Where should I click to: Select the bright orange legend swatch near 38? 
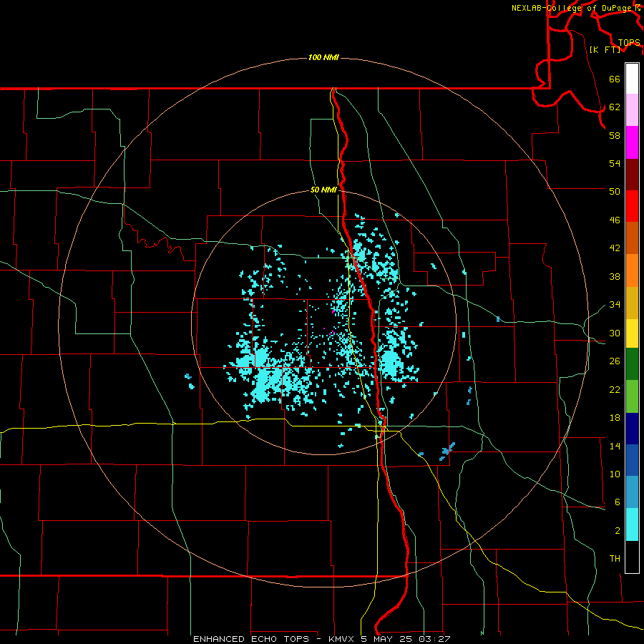[x=632, y=270]
